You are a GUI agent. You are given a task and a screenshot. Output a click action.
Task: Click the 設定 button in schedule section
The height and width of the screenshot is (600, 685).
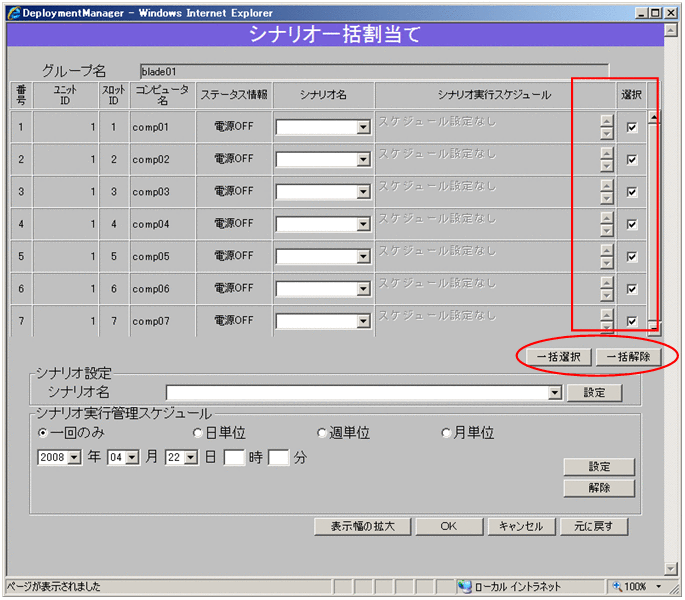599,467
